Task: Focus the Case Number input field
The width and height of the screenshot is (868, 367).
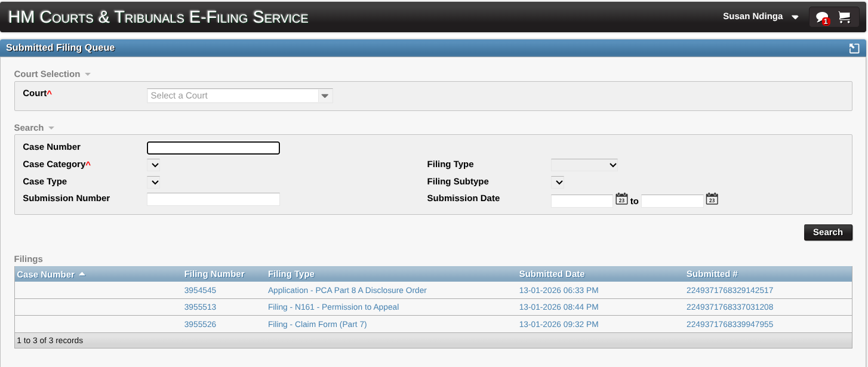Action: click(x=213, y=148)
